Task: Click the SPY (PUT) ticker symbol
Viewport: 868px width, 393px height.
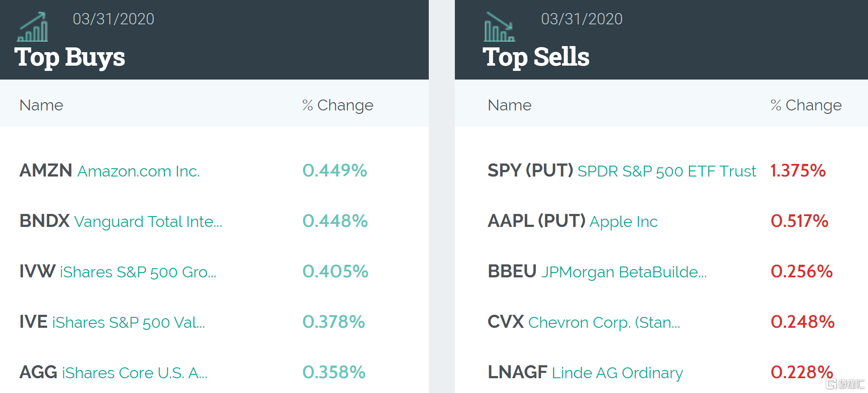Action: 530,170
